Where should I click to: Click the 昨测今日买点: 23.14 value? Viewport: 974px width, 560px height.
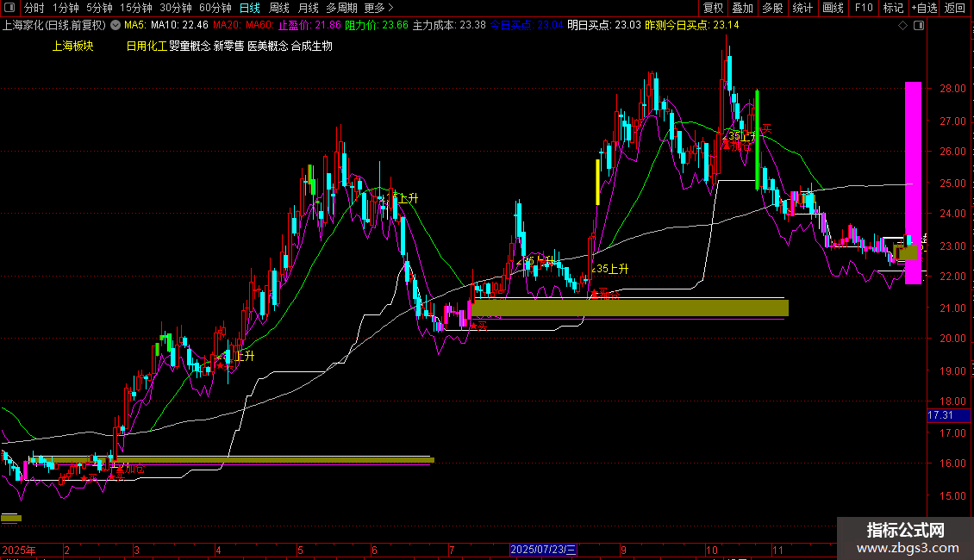coord(692,26)
